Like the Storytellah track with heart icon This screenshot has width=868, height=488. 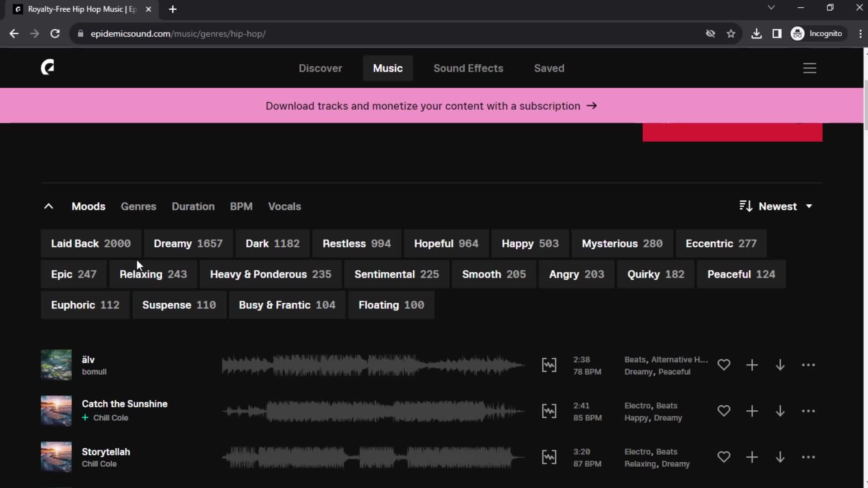pos(724,457)
